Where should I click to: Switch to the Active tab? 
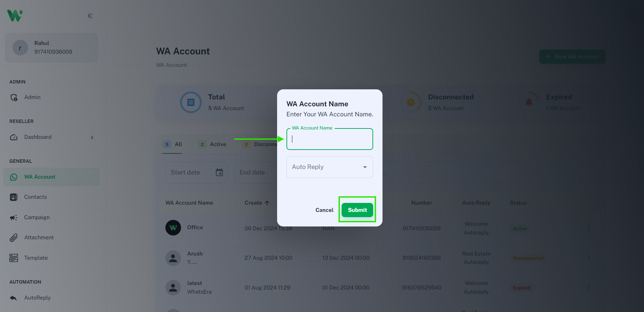pos(212,144)
